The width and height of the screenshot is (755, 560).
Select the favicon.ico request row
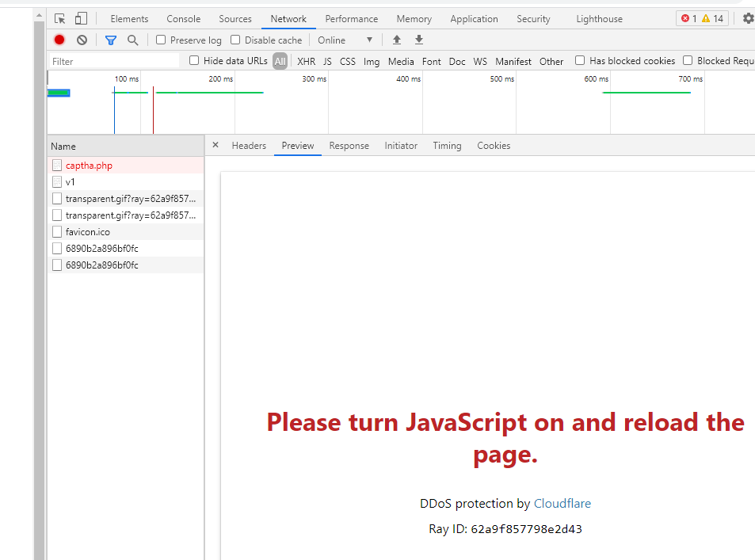click(126, 232)
